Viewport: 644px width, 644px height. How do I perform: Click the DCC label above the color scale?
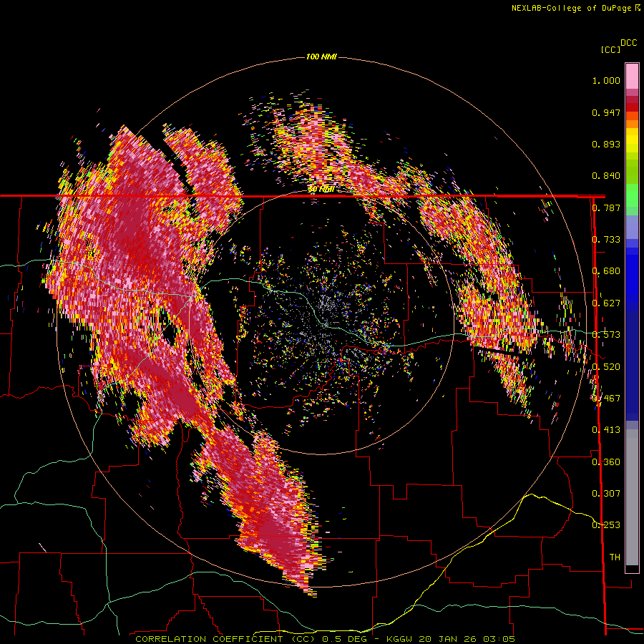click(628, 43)
